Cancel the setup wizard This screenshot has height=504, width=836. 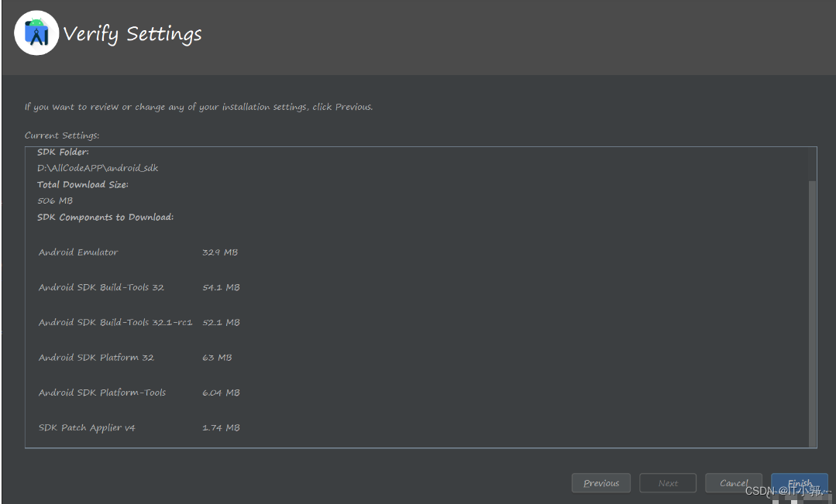click(734, 482)
